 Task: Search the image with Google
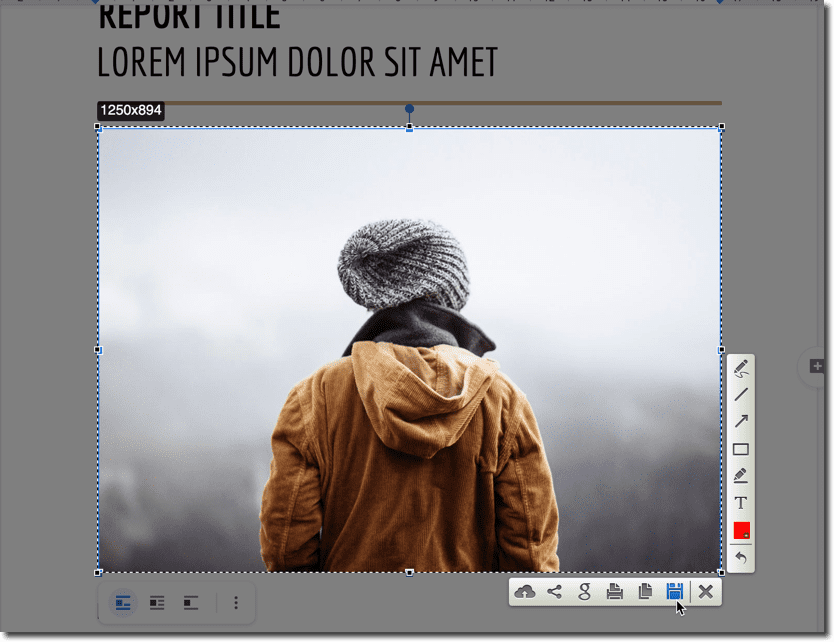tap(585, 591)
